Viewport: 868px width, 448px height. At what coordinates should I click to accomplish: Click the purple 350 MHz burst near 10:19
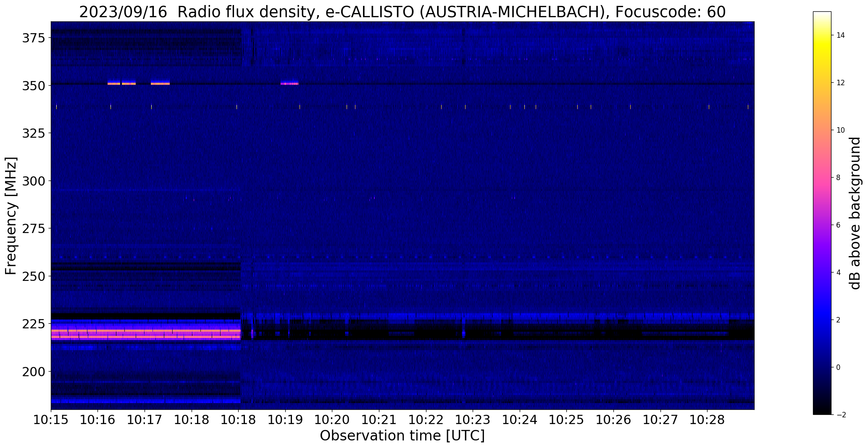[x=289, y=83]
